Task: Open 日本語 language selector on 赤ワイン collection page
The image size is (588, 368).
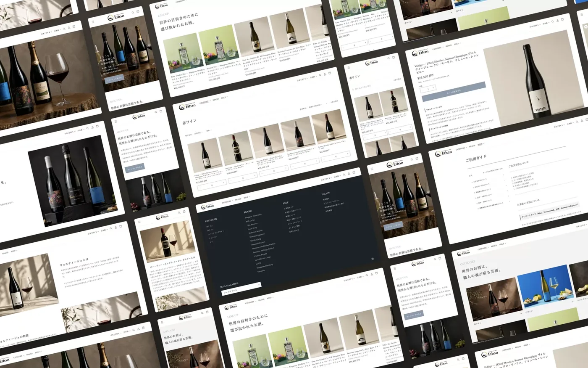Action: [x=313, y=77]
